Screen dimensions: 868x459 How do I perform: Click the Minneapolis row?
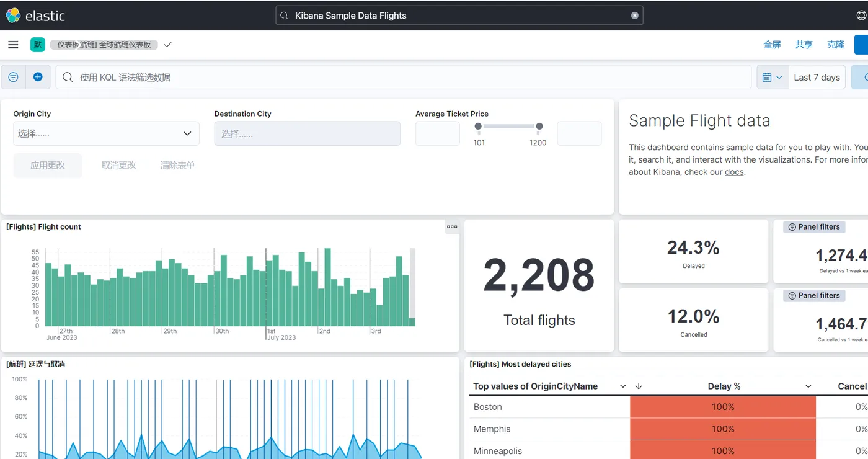coord(668,451)
